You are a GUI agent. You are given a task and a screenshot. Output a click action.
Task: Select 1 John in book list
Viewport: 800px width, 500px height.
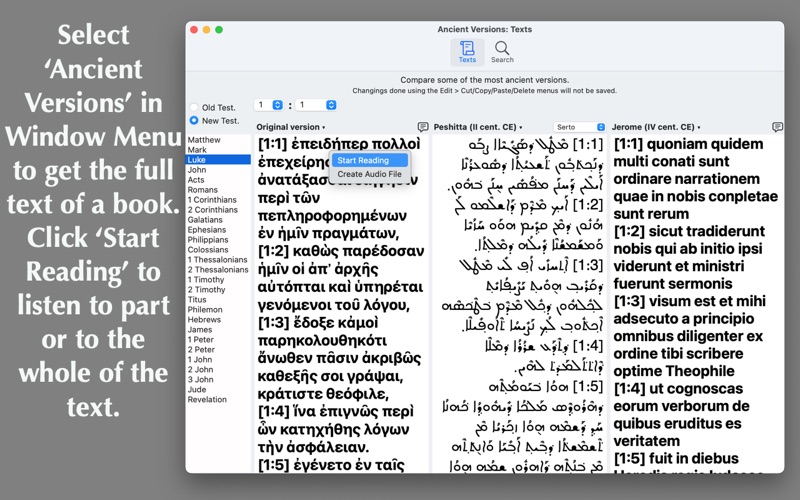pos(218,360)
